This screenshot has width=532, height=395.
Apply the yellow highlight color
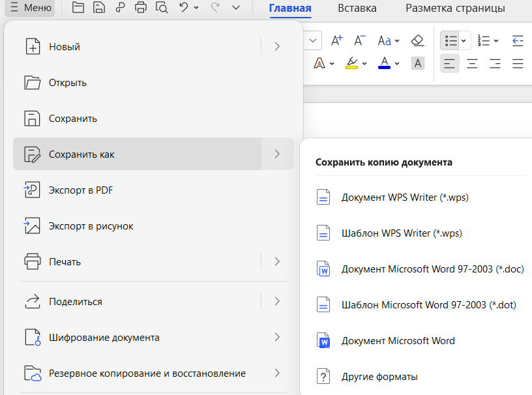point(351,63)
